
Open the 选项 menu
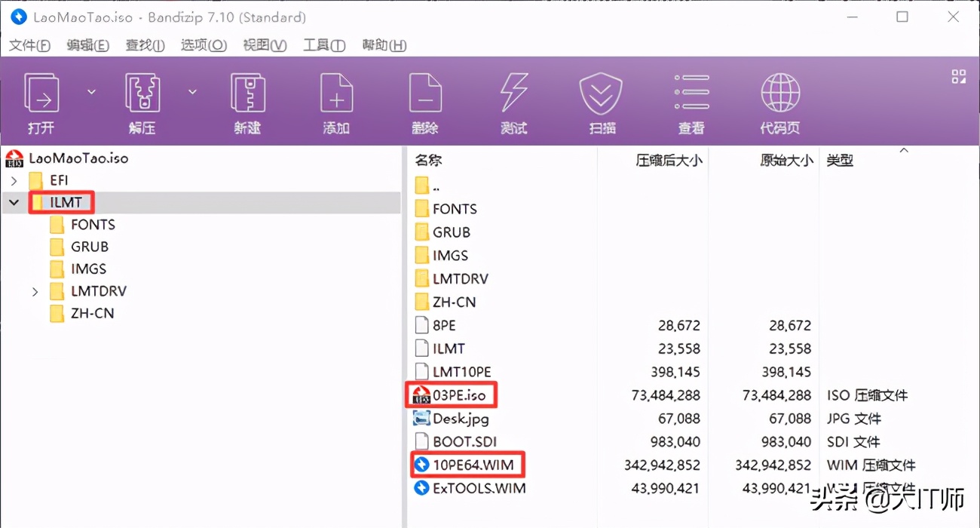tap(202, 45)
